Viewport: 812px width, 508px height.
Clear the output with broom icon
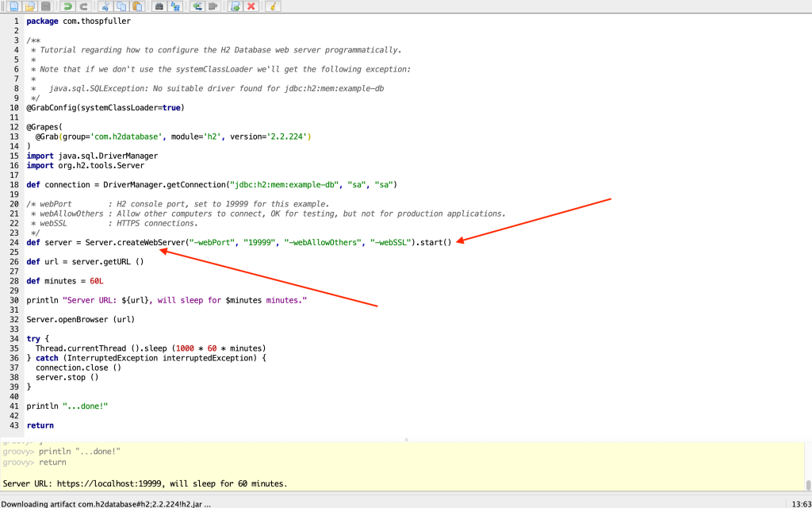273,6
